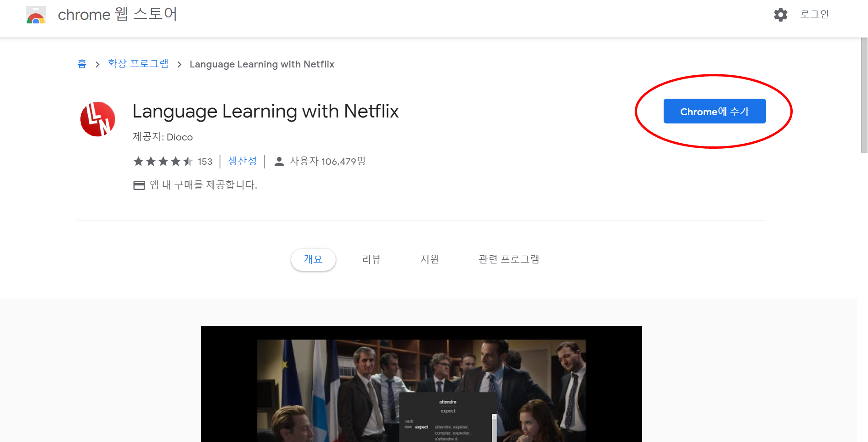
Task: Switch to the 지원 tab
Action: pyautogui.click(x=430, y=259)
